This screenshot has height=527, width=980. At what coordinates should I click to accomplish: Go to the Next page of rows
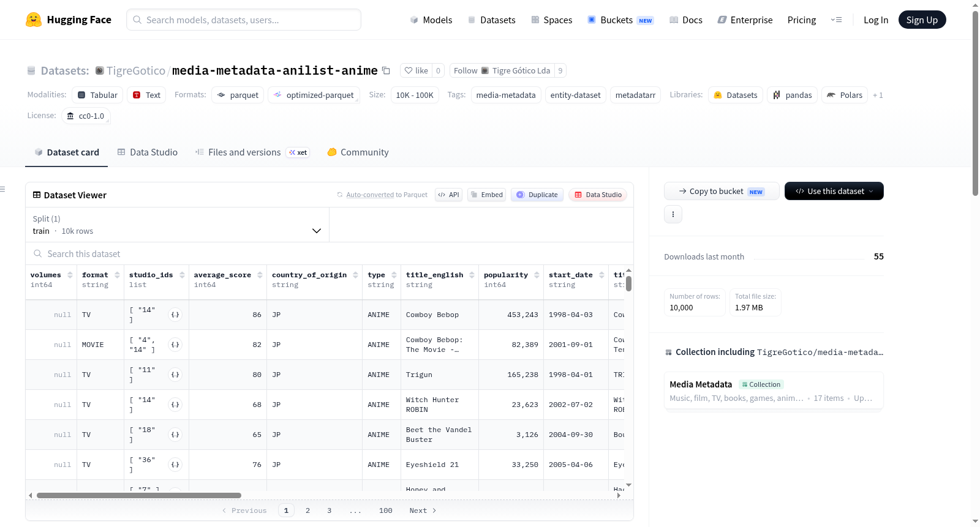click(423, 510)
